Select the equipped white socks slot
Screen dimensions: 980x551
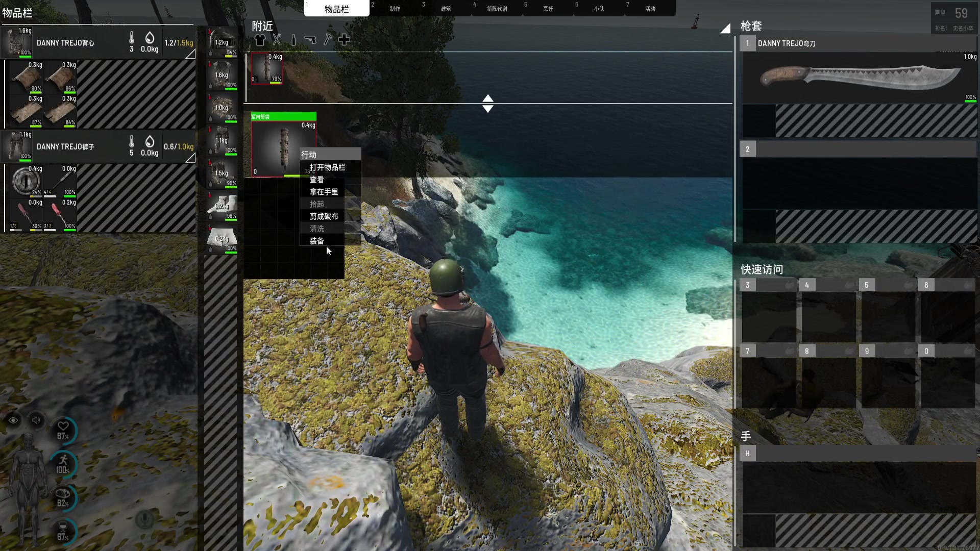[222, 206]
